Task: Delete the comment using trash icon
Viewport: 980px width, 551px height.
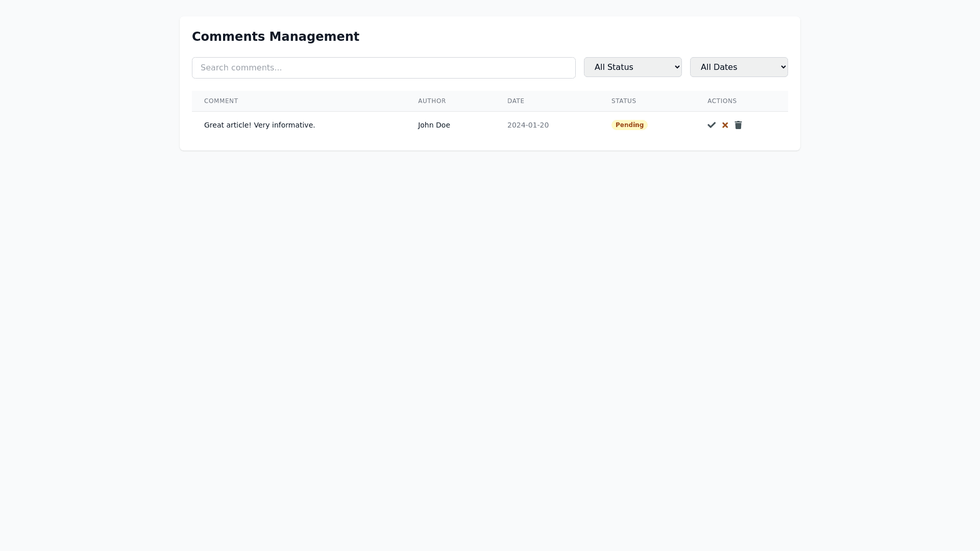Action: click(738, 124)
